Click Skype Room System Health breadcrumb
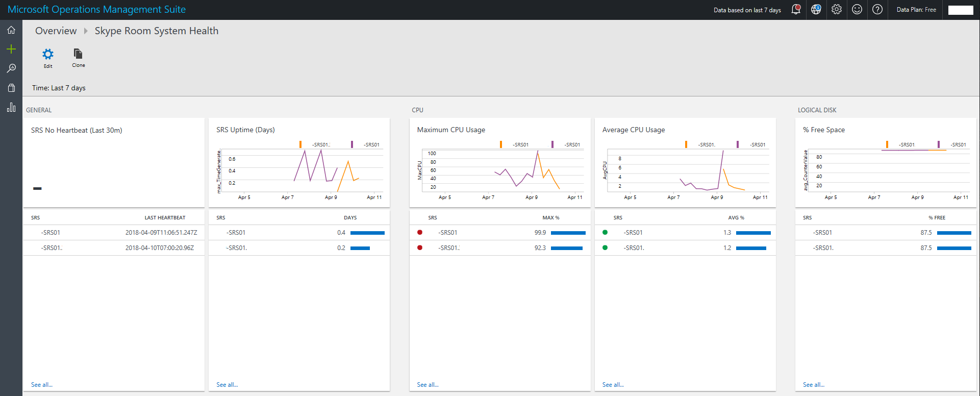The height and width of the screenshot is (396, 980). [157, 31]
